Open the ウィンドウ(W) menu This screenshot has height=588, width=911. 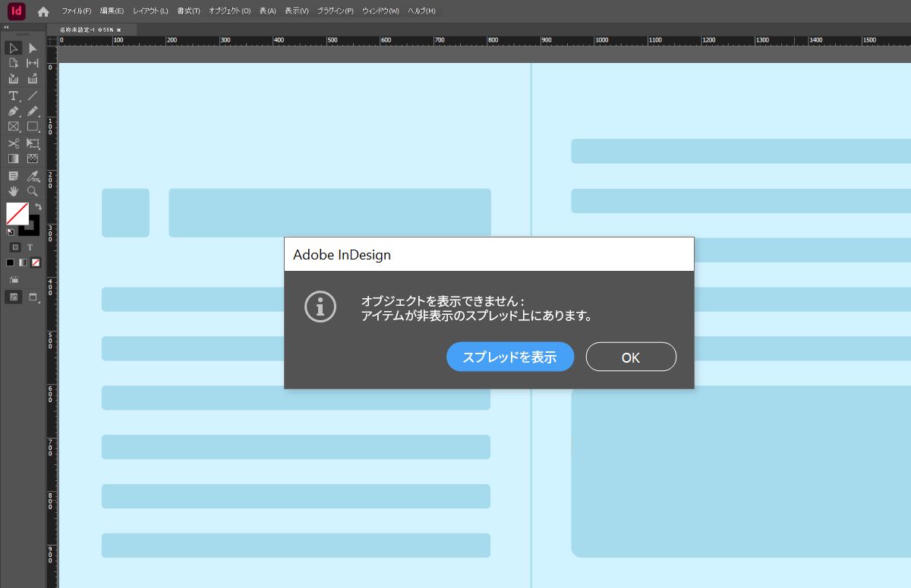click(x=380, y=11)
